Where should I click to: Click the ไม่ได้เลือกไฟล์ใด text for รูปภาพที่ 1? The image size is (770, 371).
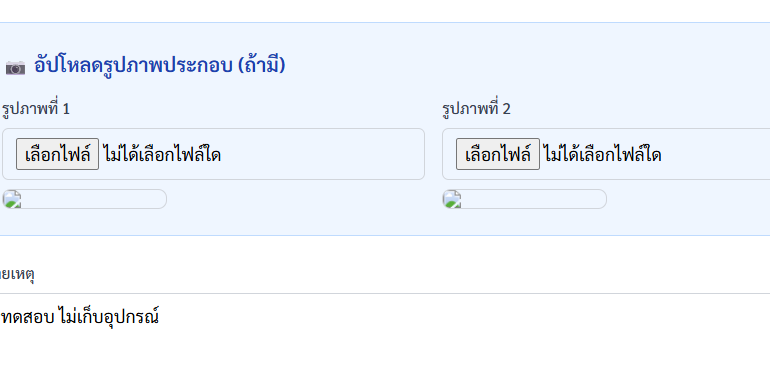pyautogui.click(x=162, y=154)
